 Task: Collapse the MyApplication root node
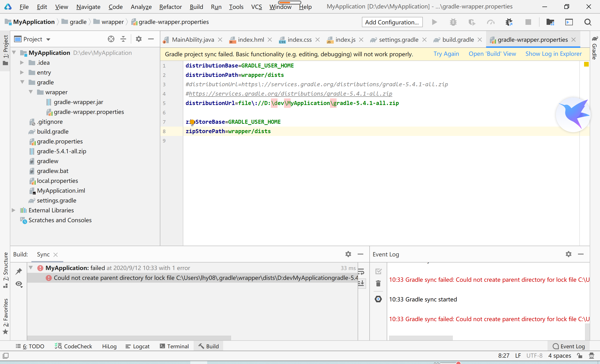14,53
